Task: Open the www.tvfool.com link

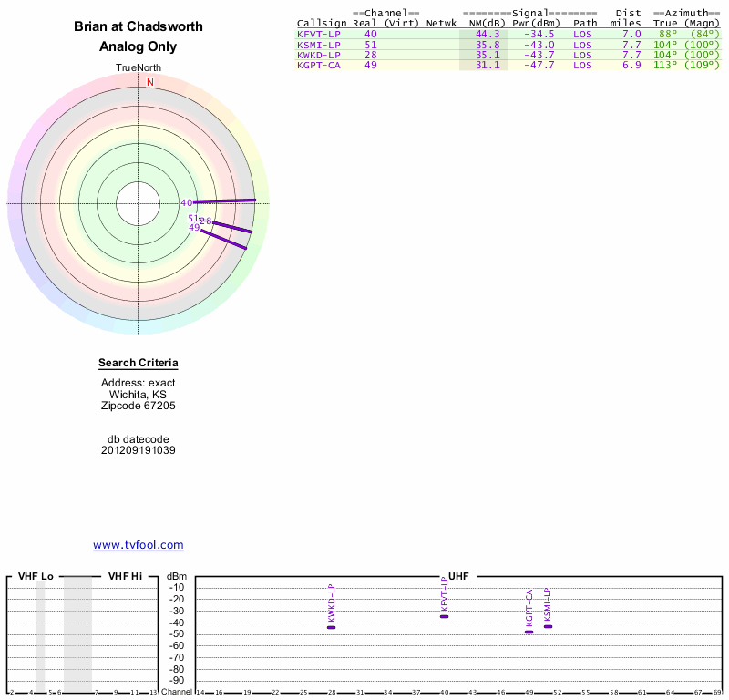Action: tap(139, 545)
